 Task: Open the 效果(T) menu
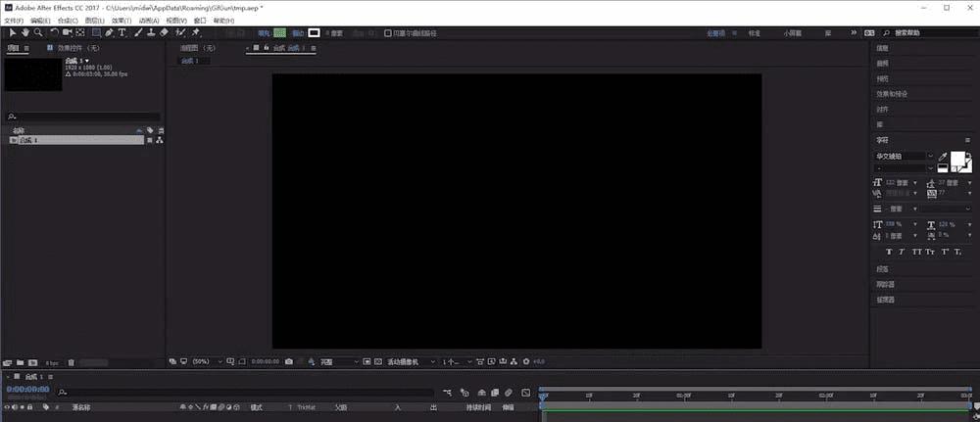pyautogui.click(x=122, y=21)
